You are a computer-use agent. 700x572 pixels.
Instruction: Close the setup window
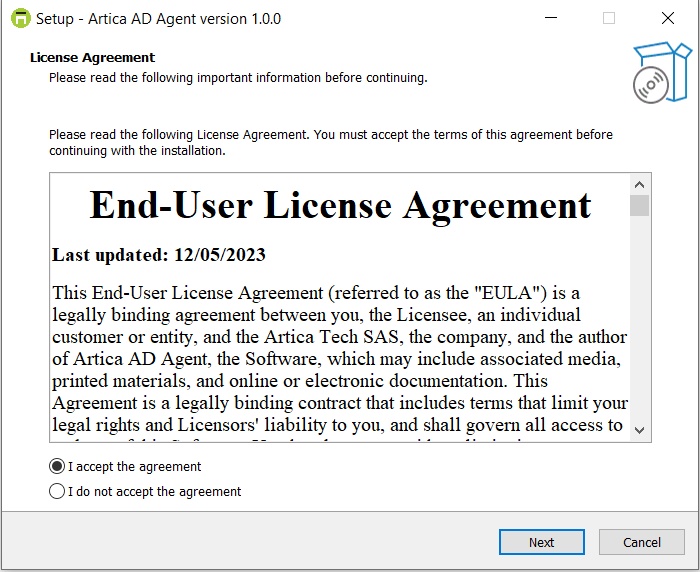point(668,18)
